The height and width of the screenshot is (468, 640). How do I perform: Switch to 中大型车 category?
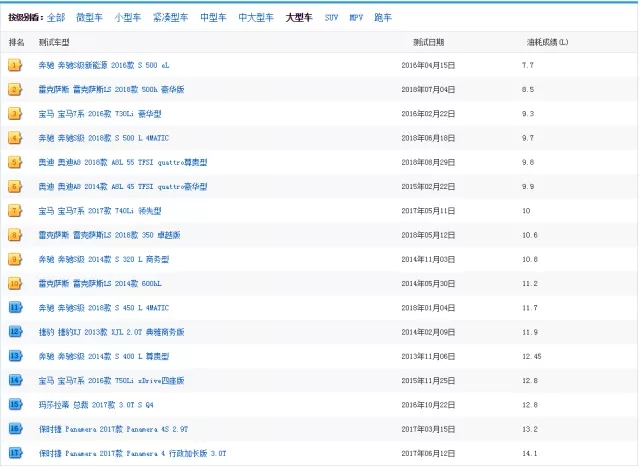[x=256, y=18]
